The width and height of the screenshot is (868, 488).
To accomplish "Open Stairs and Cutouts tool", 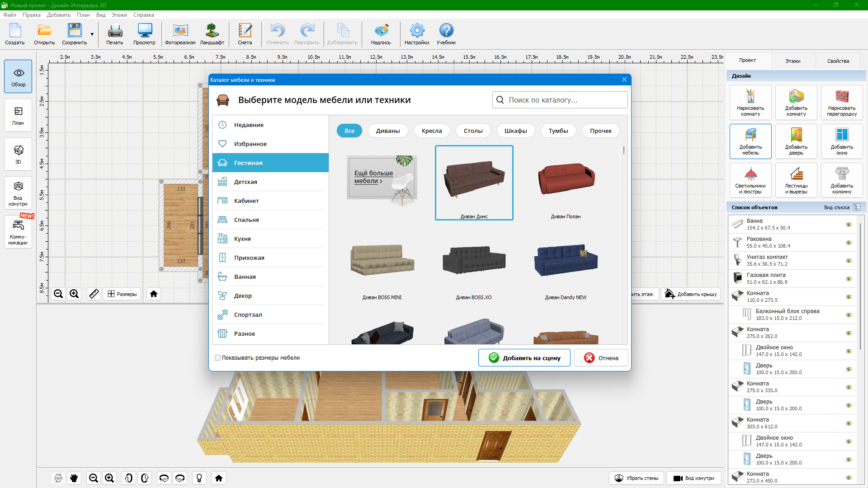I will coord(796,180).
